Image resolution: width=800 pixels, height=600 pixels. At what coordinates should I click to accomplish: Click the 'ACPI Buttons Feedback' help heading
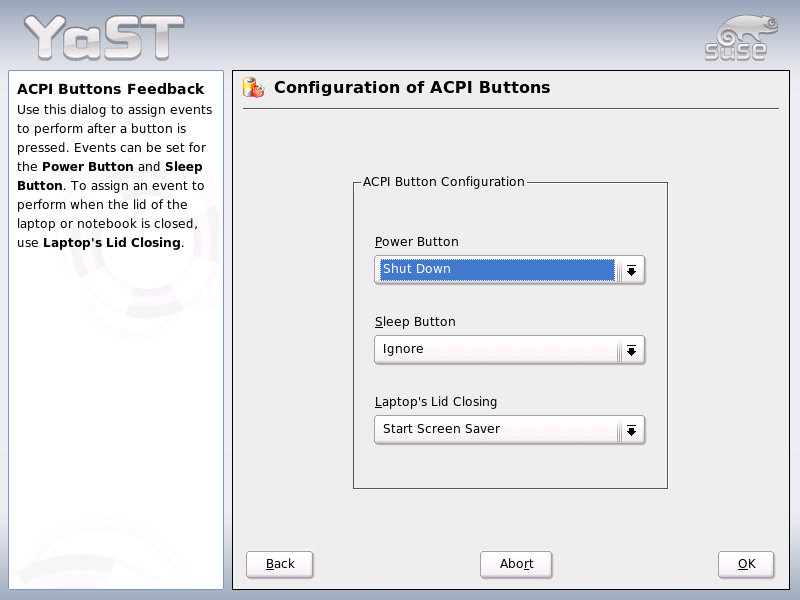tap(111, 89)
